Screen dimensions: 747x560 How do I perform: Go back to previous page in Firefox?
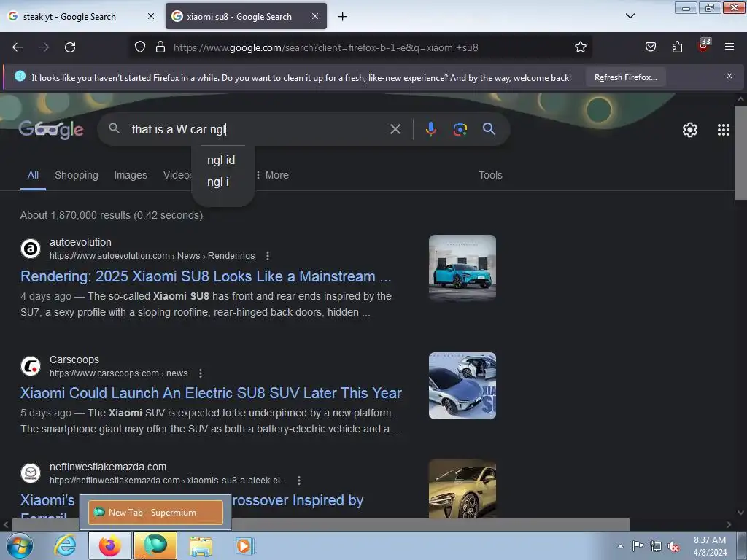(x=18, y=47)
